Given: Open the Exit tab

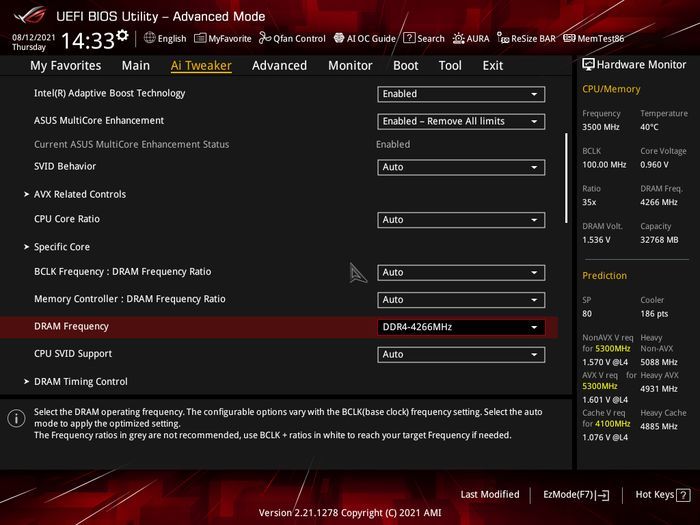Looking at the screenshot, I should (492, 66).
